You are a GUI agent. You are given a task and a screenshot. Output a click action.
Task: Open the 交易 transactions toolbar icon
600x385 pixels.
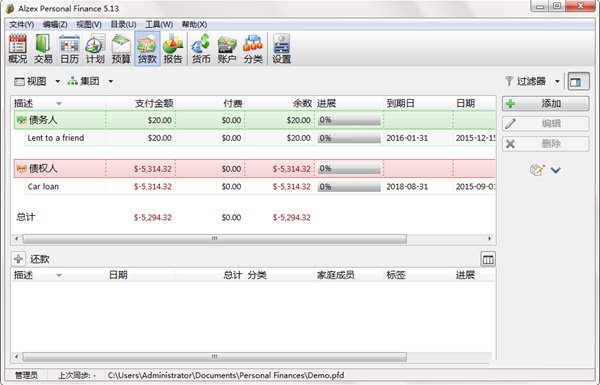[43, 49]
